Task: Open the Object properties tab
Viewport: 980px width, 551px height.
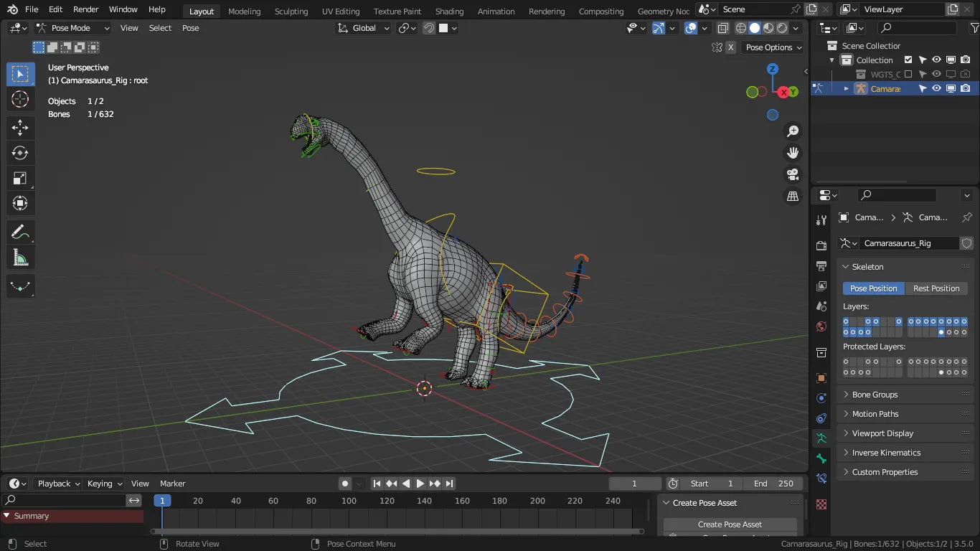Action: tap(821, 377)
